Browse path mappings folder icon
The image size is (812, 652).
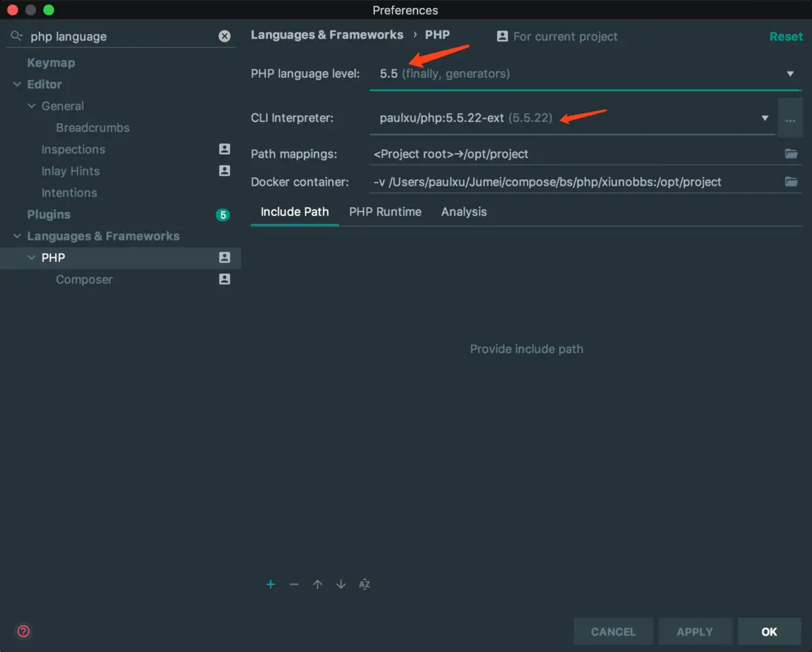pyautogui.click(x=791, y=154)
